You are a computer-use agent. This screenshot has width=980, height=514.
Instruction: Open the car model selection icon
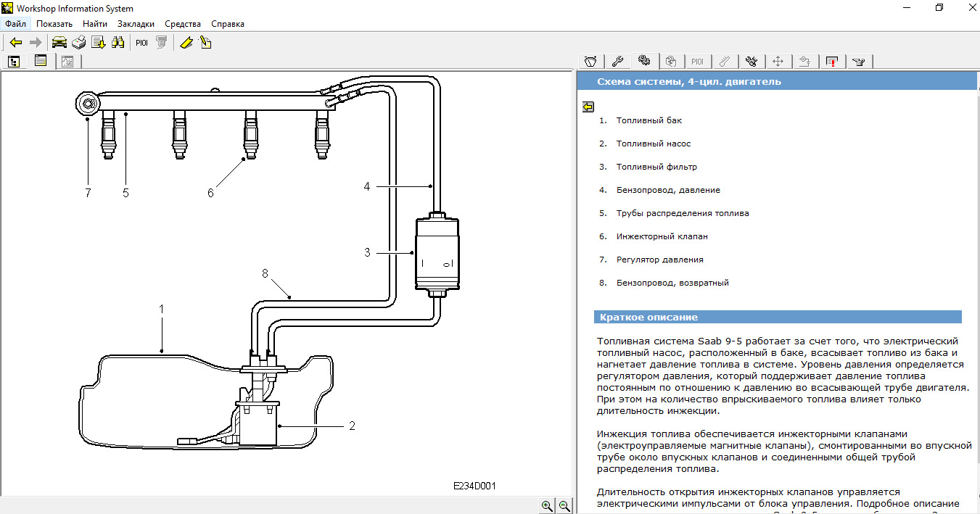click(59, 43)
